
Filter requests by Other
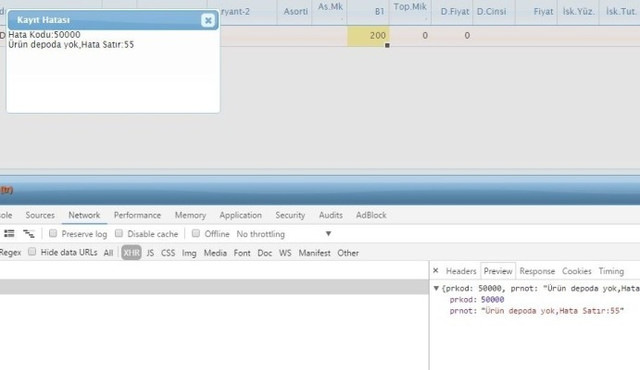pos(348,253)
